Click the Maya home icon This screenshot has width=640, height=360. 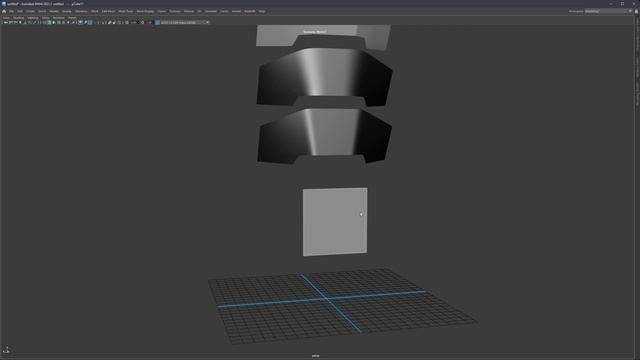point(4,11)
